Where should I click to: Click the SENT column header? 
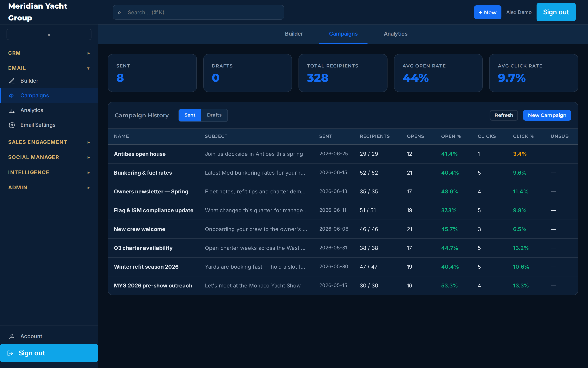[326, 136]
